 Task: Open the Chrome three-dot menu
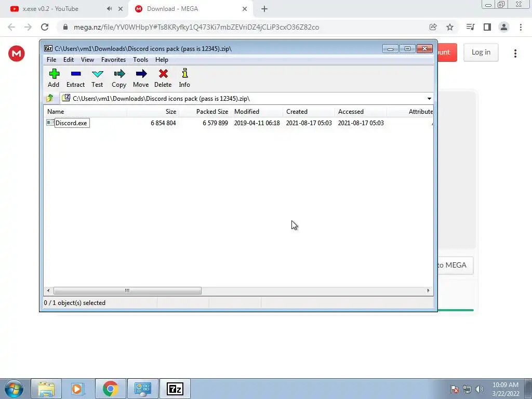(521, 27)
